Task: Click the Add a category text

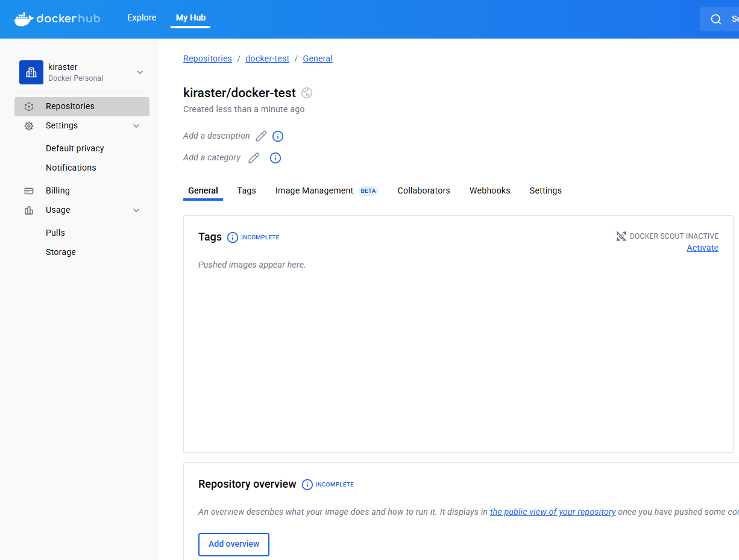Action: [x=212, y=157]
